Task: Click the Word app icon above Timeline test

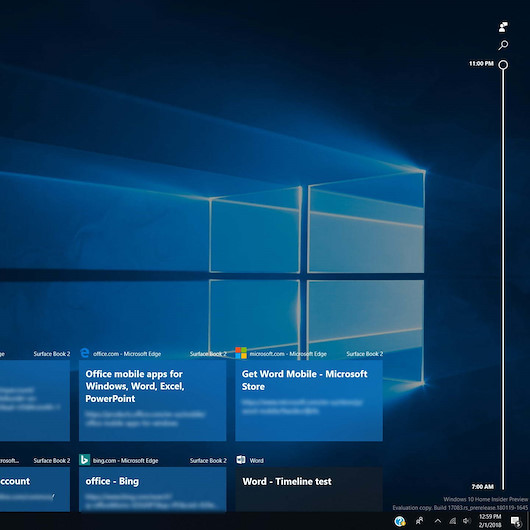Action: point(241,460)
